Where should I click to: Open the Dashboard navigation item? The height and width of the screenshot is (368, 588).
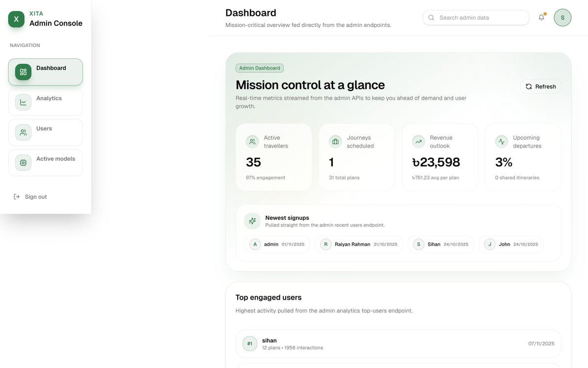click(46, 72)
